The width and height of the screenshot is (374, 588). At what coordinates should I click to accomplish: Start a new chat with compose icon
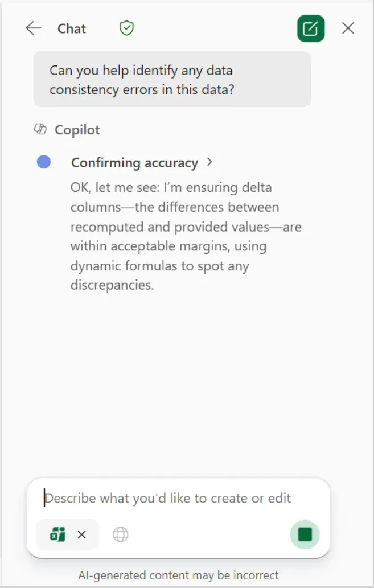tap(311, 28)
